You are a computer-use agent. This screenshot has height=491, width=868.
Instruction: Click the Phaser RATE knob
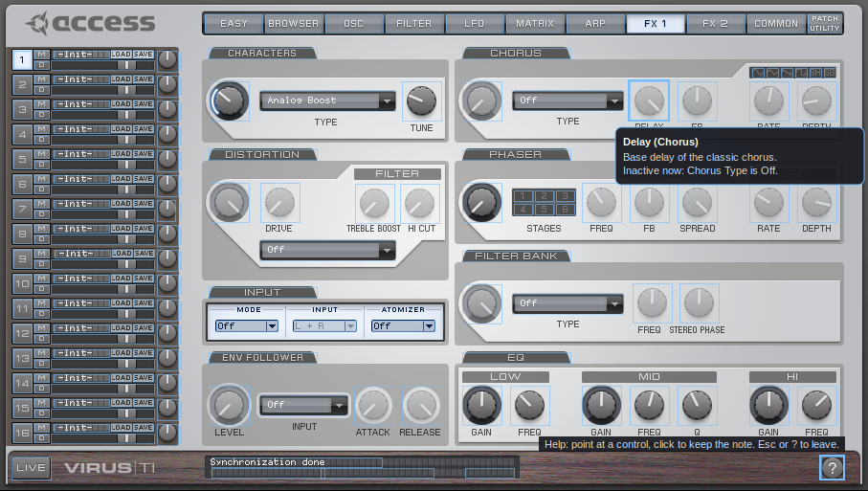coord(768,203)
